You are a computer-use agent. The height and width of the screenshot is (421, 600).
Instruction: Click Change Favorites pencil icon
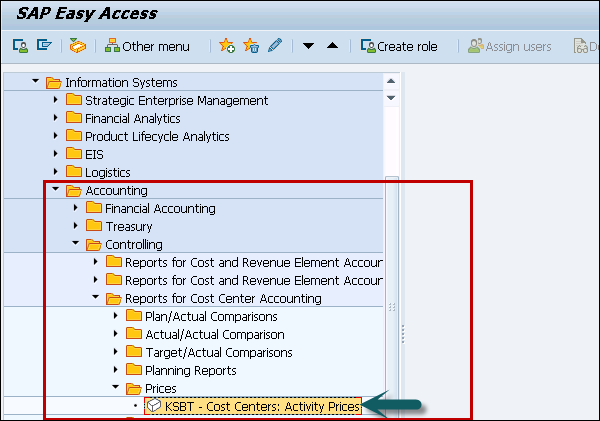pyautogui.click(x=275, y=46)
